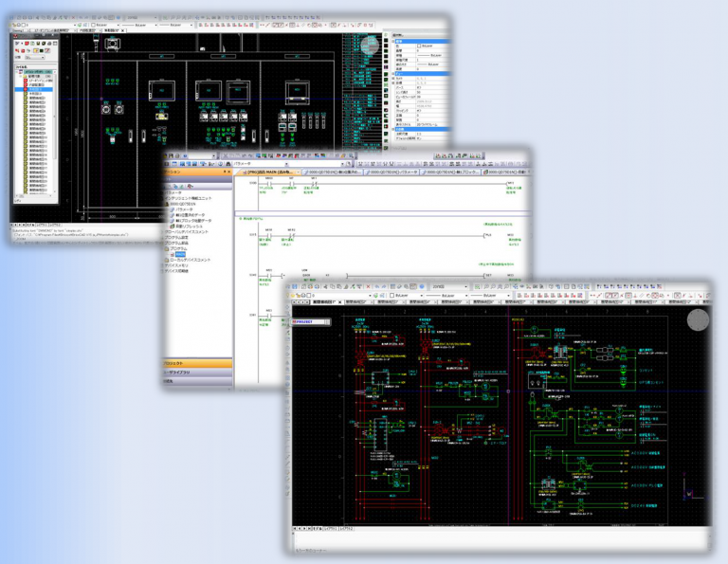The image size is (728, 564).
Task: Click the gray view circle in panel layout drawing
Action: (x=370, y=46)
